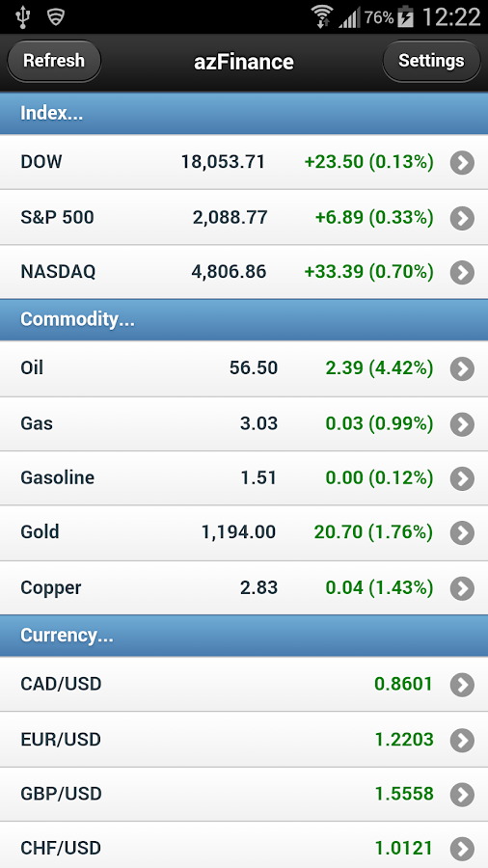
Task: Open the Settings button
Action: coord(431,61)
